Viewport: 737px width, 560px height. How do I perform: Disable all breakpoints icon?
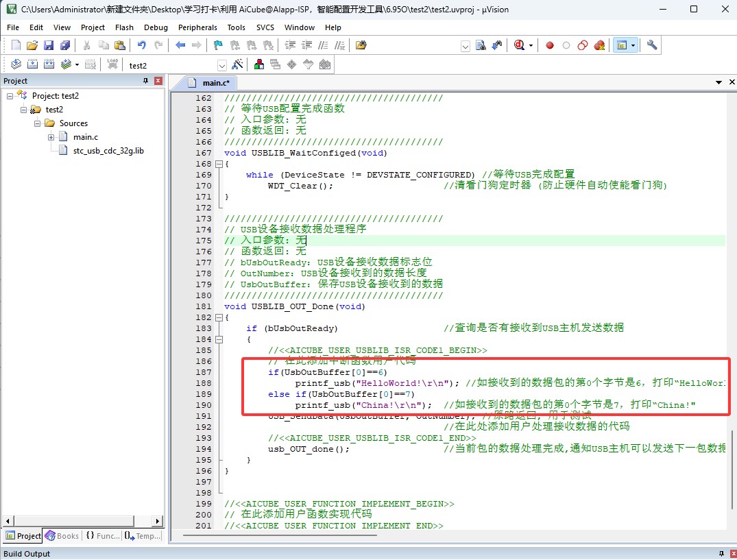(582, 45)
